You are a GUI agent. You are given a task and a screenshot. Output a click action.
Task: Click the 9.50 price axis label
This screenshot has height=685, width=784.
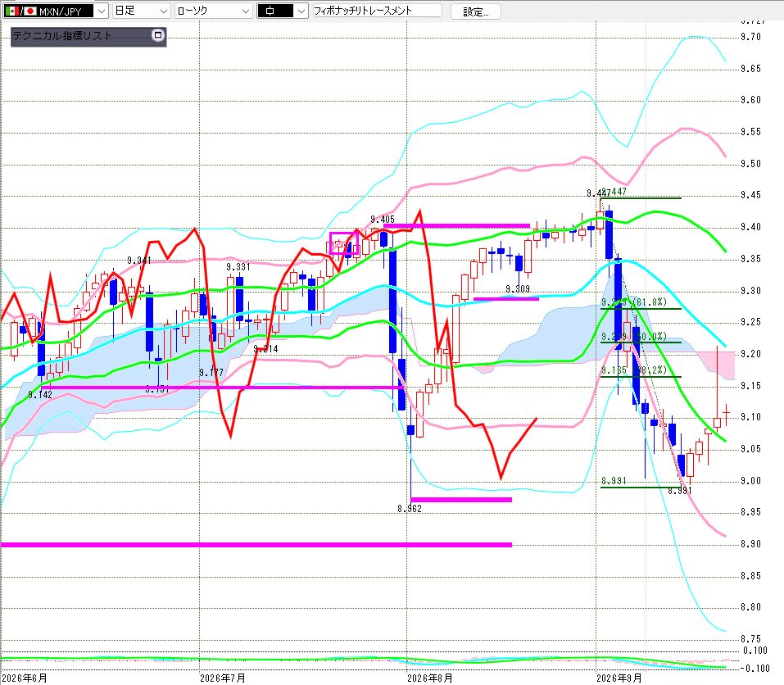[750, 164]
